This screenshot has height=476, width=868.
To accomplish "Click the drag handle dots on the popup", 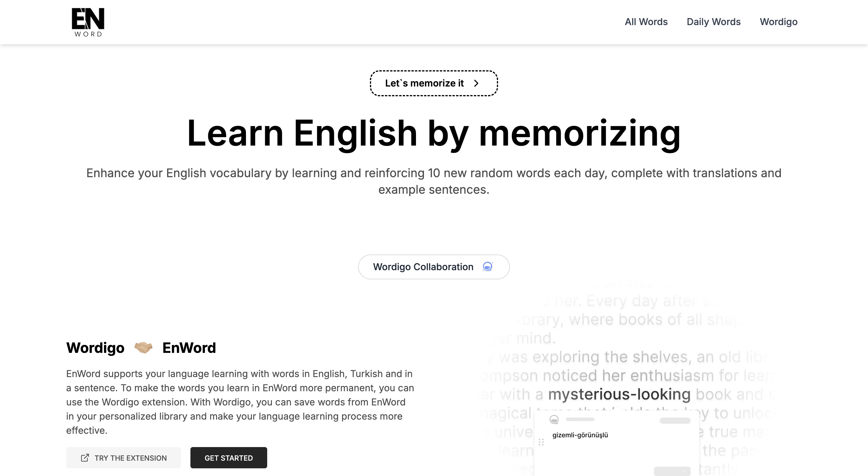I will [541, 442].
